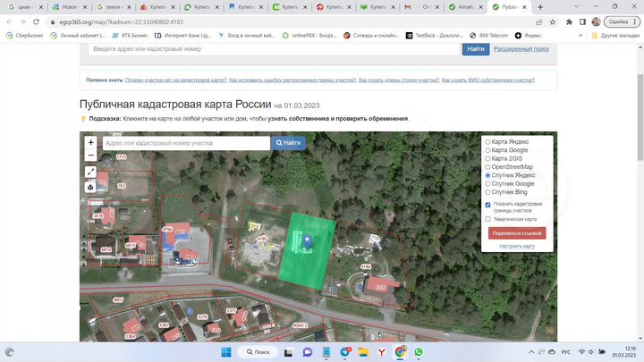Screen dimensions: 644x362
Task: Open a new browser tab with plus
Action: click(x=540, y=6)
